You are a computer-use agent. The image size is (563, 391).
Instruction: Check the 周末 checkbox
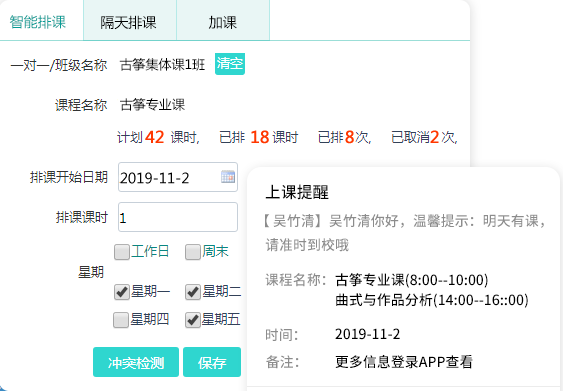(193, 252)
